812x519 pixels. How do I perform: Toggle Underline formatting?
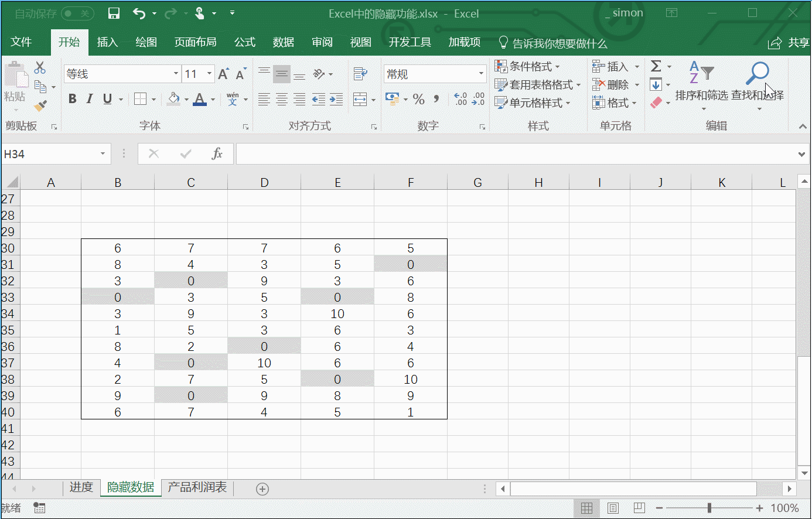107,99
